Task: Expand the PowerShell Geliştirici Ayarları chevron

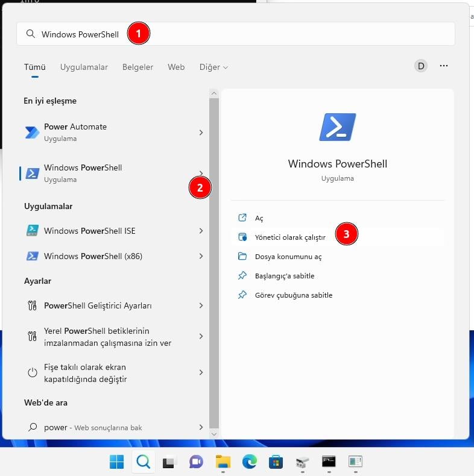Action: click(x=201, y=305)
